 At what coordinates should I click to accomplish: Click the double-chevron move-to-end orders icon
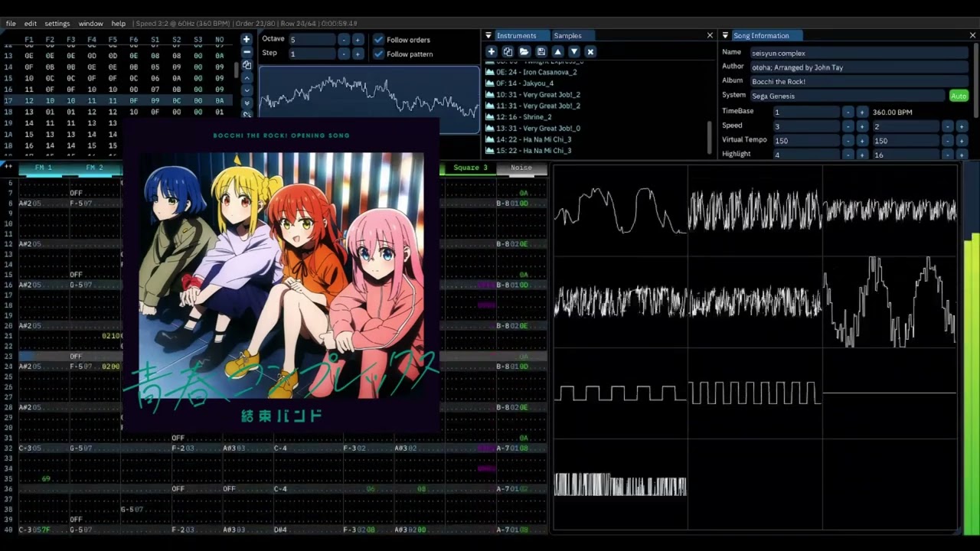click(247, 103)
